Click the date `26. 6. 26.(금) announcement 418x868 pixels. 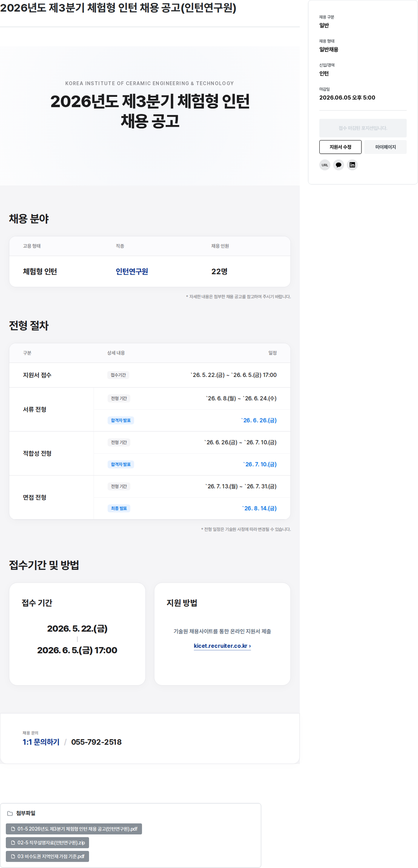point(259,420)
